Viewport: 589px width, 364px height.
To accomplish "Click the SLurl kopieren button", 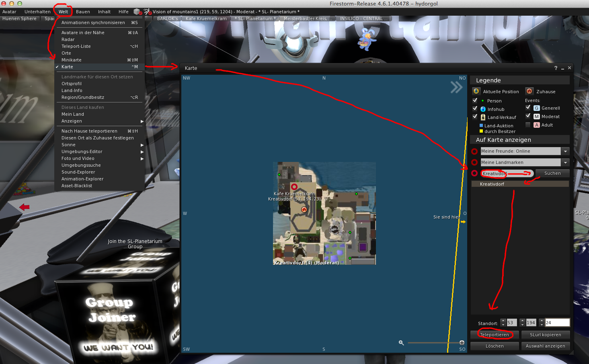I will click(545, 335).
